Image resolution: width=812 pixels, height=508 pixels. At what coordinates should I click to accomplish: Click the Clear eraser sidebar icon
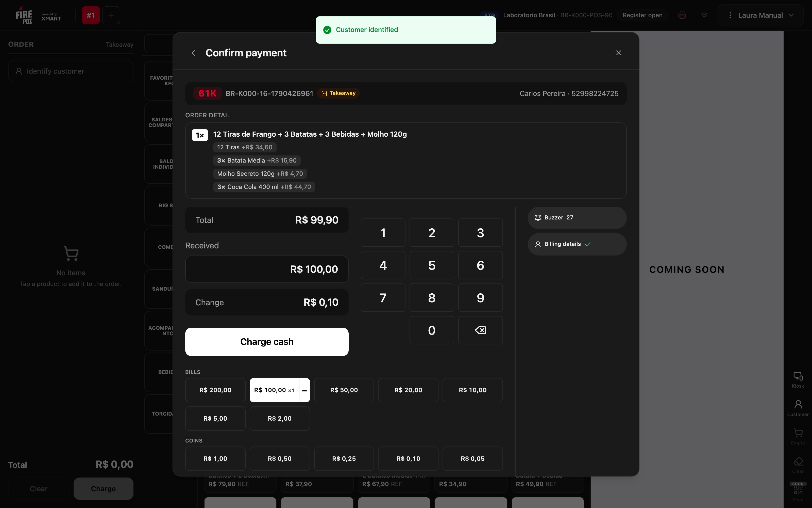coord(798,465)
